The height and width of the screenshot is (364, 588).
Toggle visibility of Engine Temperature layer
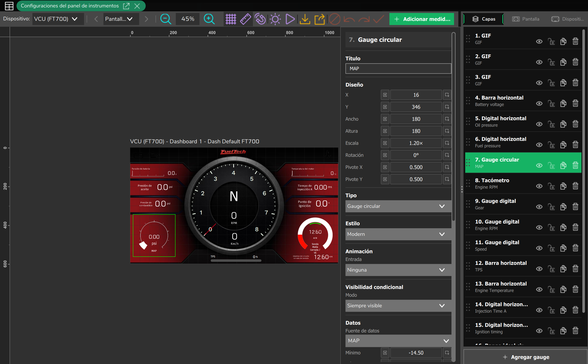point(539,289)
